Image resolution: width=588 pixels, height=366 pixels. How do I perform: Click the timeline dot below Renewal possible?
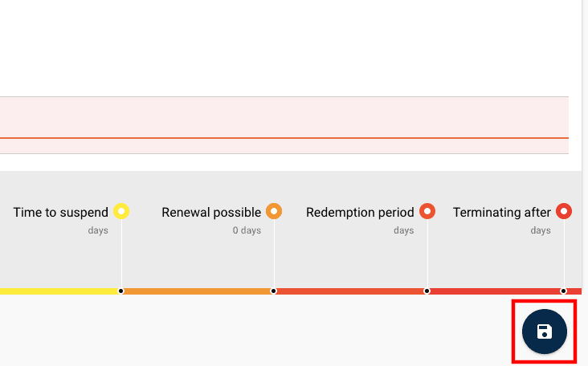click(274, 291)
